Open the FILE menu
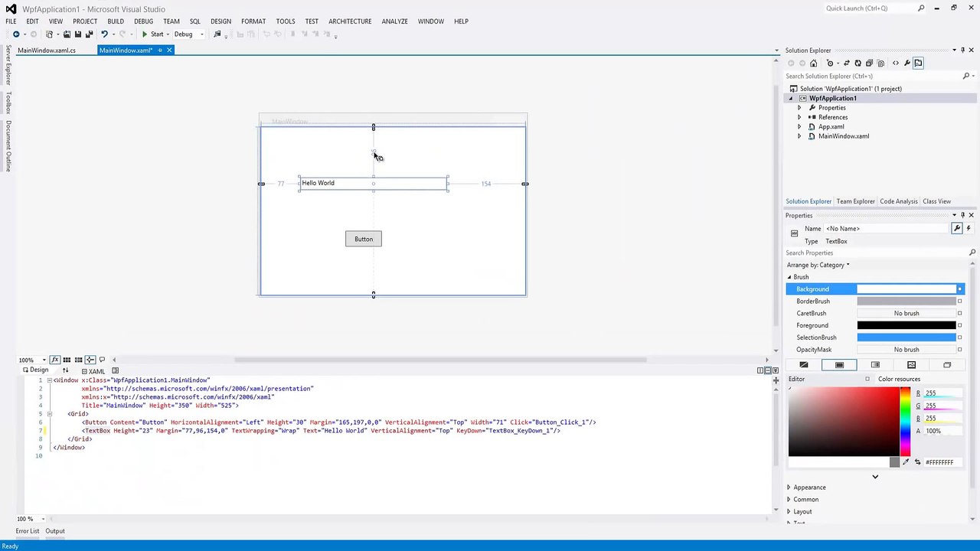 (11, 21)
